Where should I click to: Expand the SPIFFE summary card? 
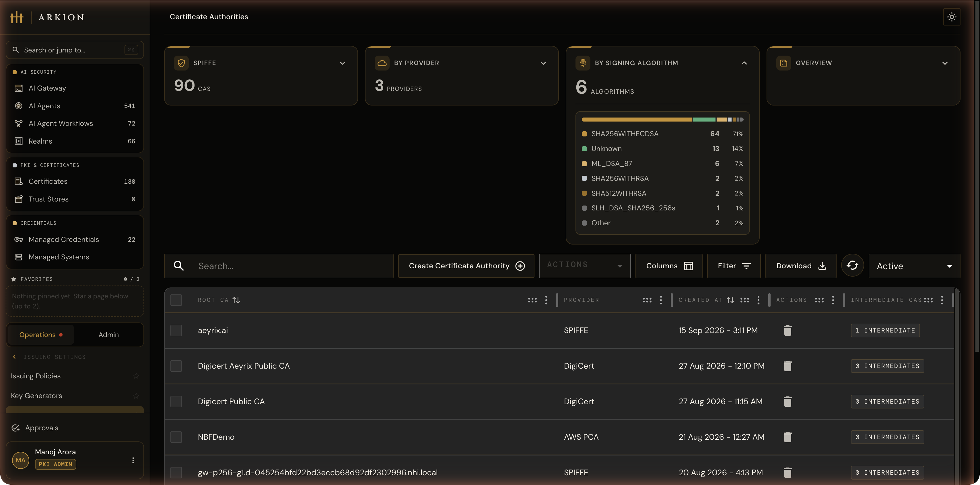pos(342,63)
